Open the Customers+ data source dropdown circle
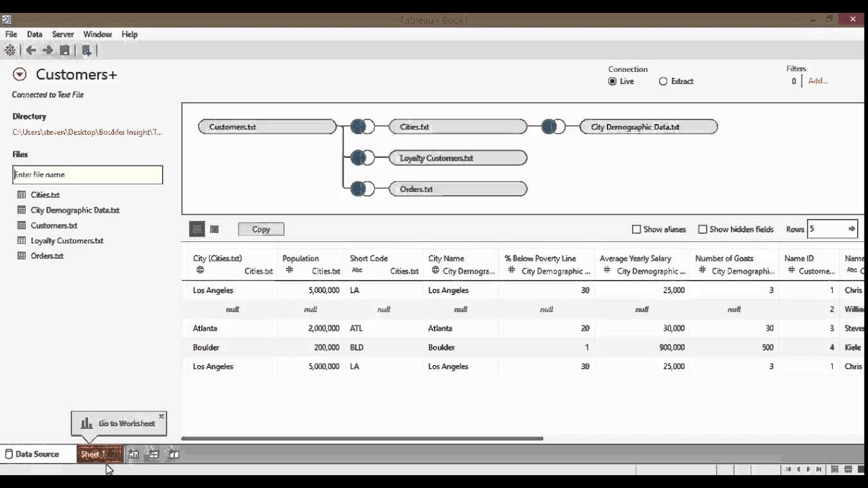Image resolution: width=868 pixels, height=488 pixels. point(20,75)
